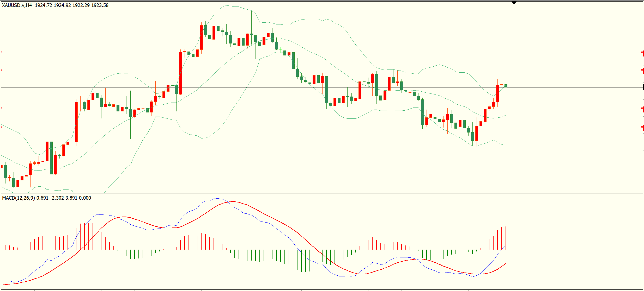The image size is (644, 291).
Task: Select right handle of third red horizontal line
Action: click(x=642, y=108)
